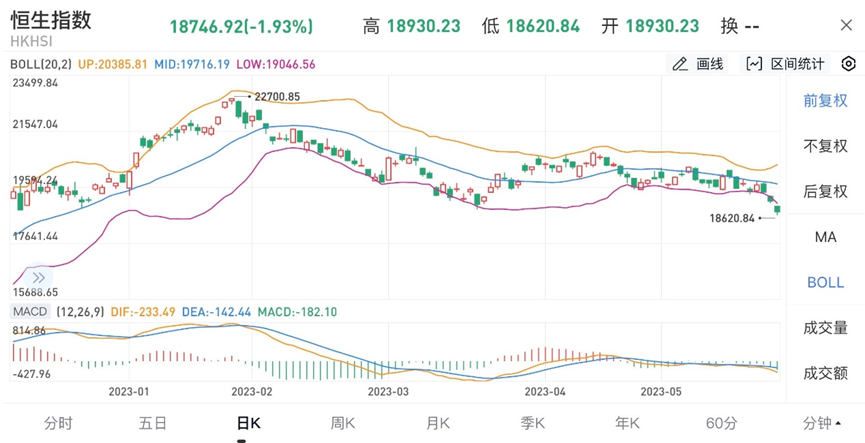Screen dimensions: 865x443
Task: Click the (12,26,9) MACD parameters
Action: click(x=80, y=312)
